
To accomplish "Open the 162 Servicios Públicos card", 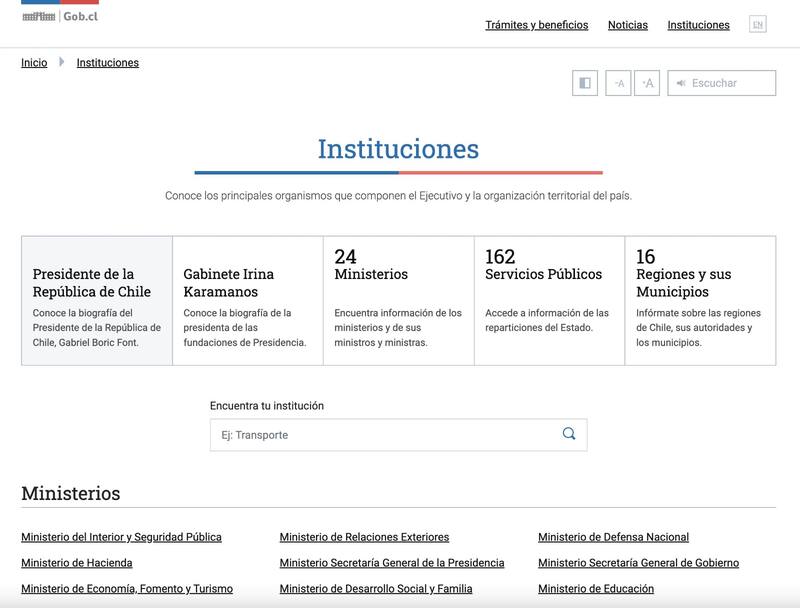I will (x=549, y=300).
